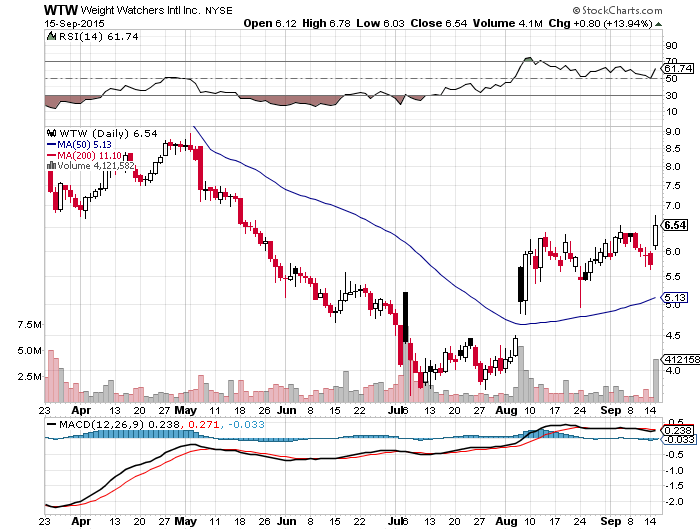Click the Volume 4,121,582 legend entry
This screenshot has height=530, width=700.
[96, 166]
